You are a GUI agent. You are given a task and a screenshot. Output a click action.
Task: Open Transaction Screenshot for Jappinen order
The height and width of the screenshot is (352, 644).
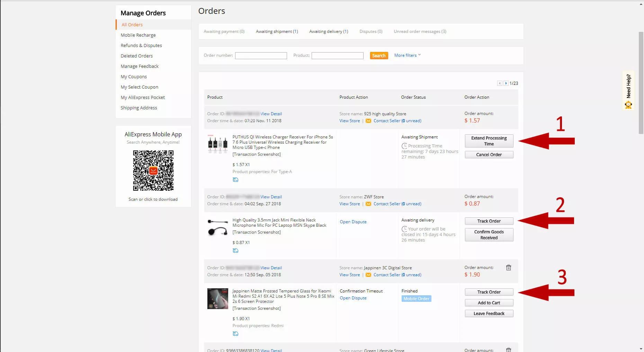(x=257, y=308)
